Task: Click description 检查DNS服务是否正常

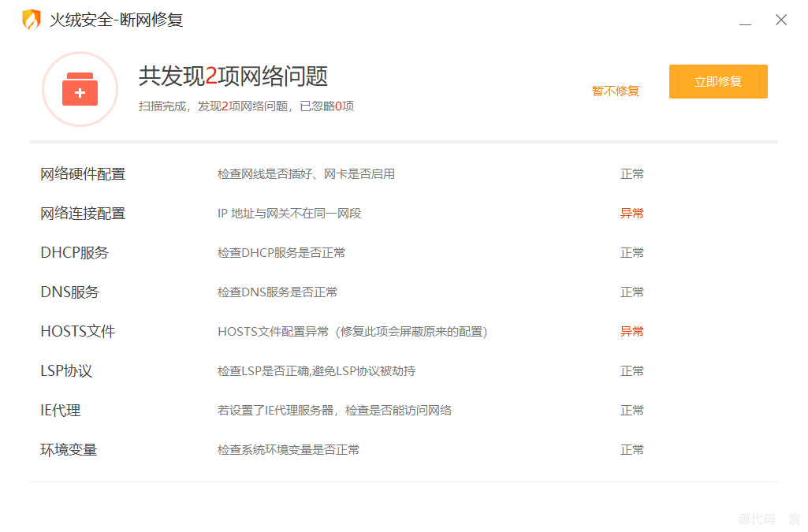Action: (277, 292)
